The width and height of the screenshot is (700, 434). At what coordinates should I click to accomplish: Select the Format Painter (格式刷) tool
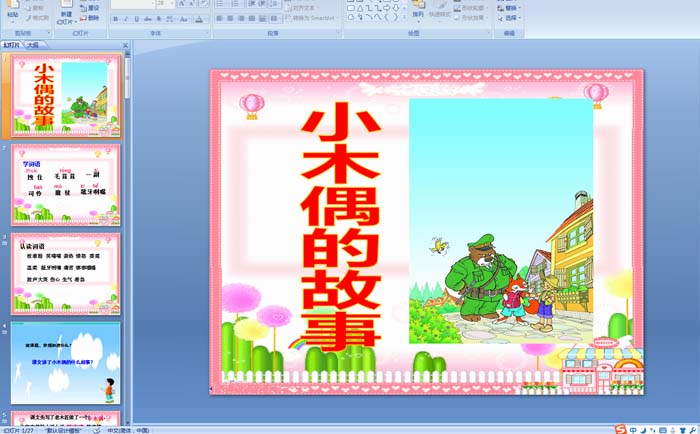coord(37,18)
